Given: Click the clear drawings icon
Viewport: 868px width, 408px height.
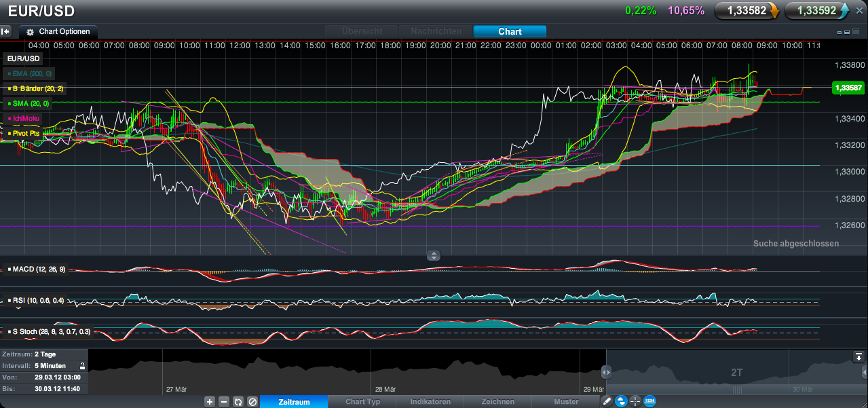Looking at the screenshot, I should 252,401.
